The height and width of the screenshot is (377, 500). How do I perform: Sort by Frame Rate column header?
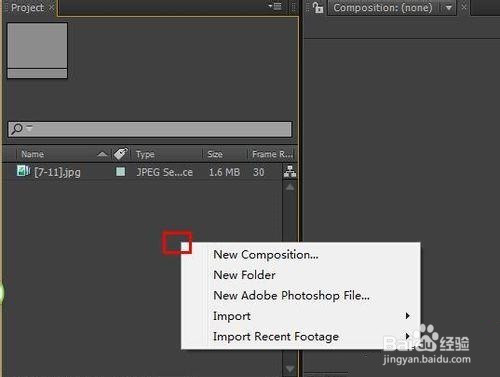tap(272, 154)
